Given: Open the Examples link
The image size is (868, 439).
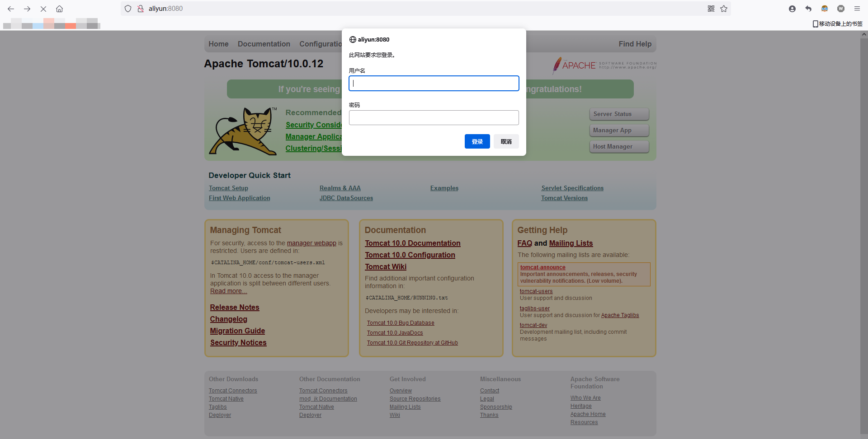Looking at the screenshot, I should pos(444,188).
